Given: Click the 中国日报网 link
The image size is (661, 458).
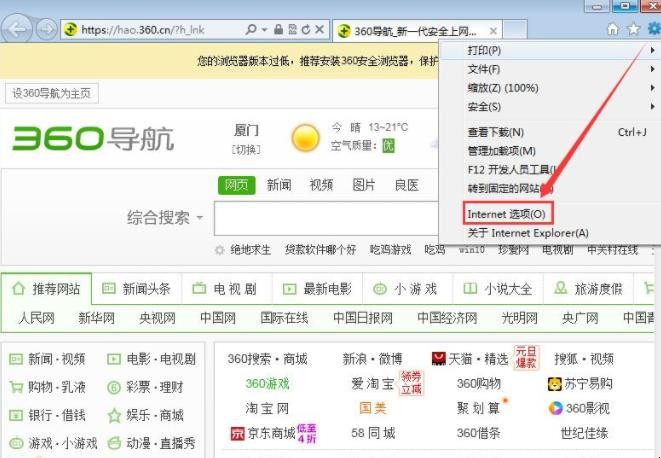Looking at the screenshot, I should pos(363,318).
